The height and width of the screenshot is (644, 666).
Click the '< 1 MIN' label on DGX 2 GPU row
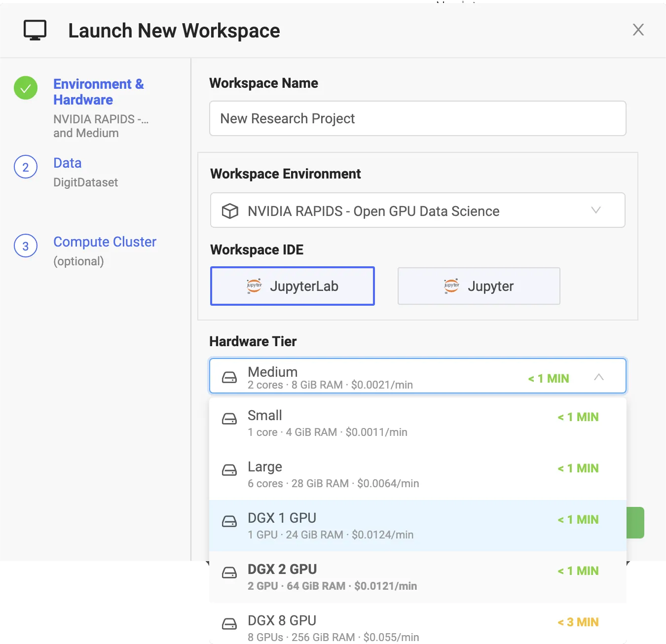tap(578, 571)
